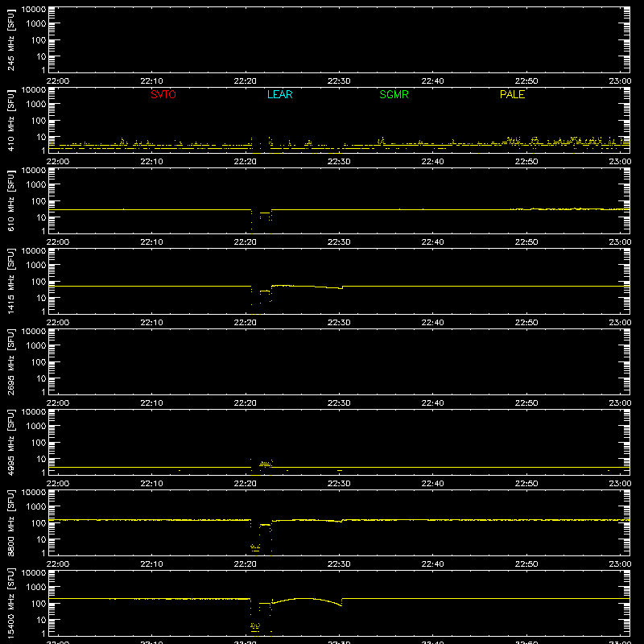Select the 245 MHz [SFU] axis label

pos(10,39)
